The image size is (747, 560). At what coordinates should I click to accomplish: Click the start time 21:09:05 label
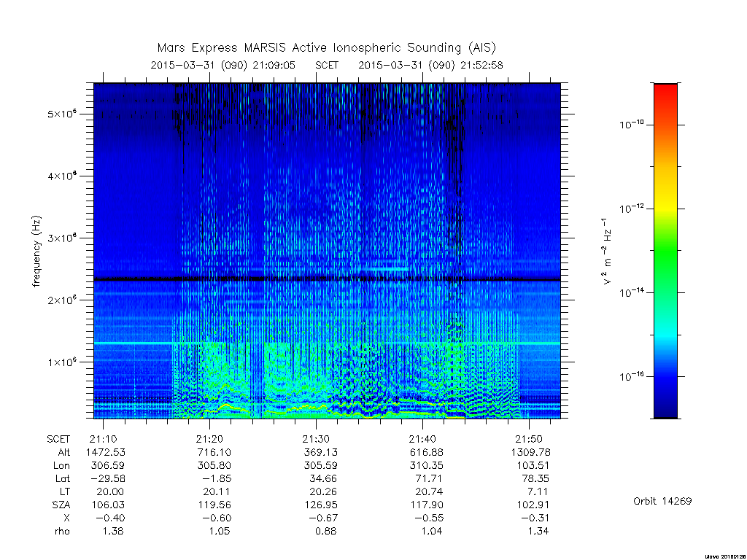click(274, 65)
